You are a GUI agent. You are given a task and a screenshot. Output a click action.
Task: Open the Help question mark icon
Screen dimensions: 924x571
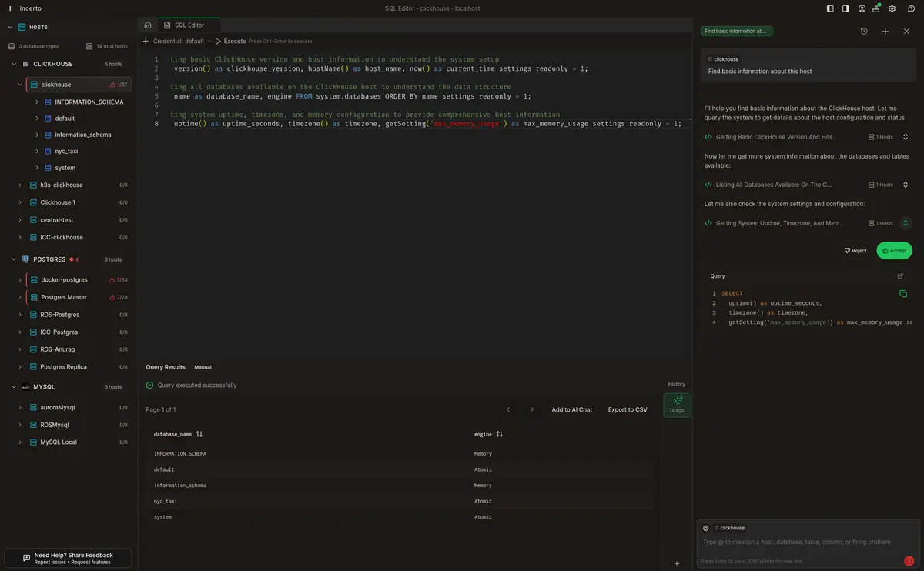pos(910,8)
